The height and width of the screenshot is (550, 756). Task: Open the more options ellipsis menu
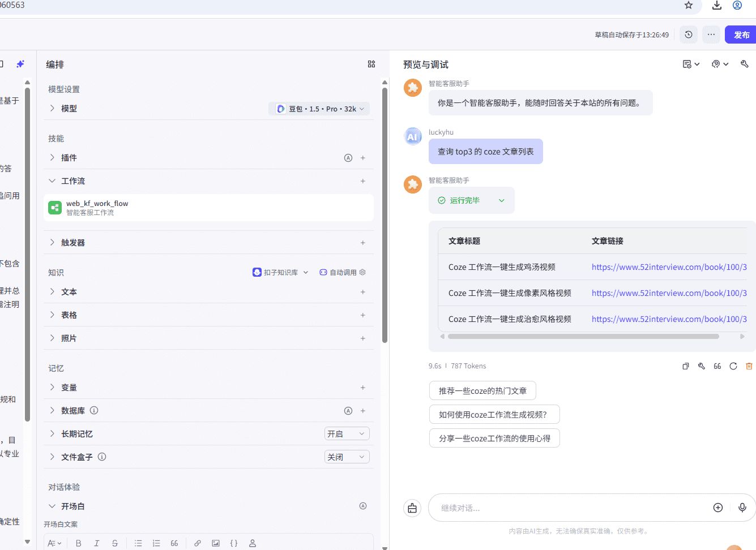point(711,35)
